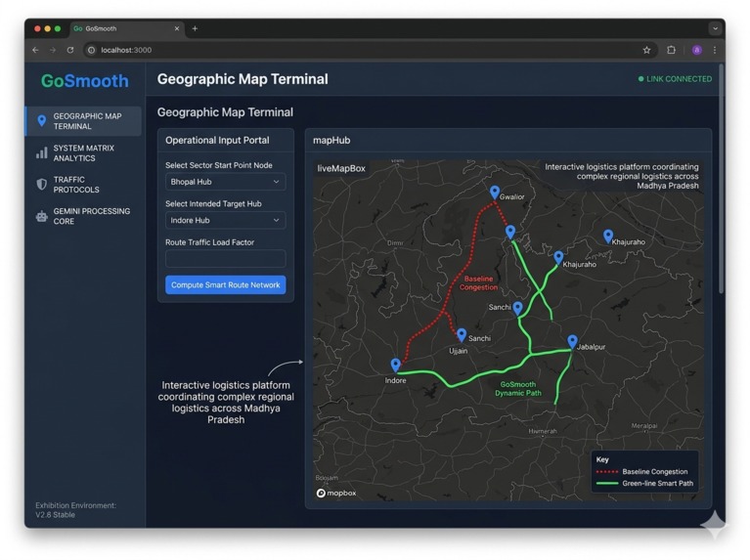750x560 pixels.
Task: Reload the page with refresh icon
Action: coord(70,50)
